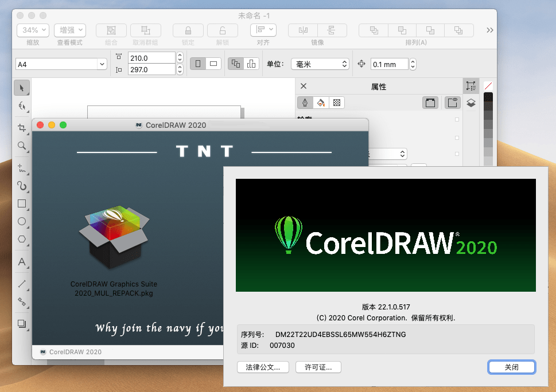Image resolution: width=556 pixels, height=392 pixels.
Task: Select the Rectangle tool
Action: point(22,203)
